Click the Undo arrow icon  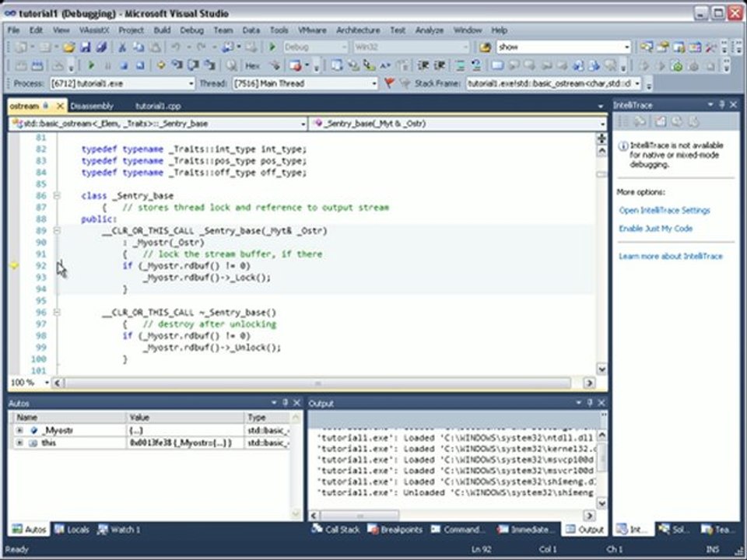click(176, 47)
